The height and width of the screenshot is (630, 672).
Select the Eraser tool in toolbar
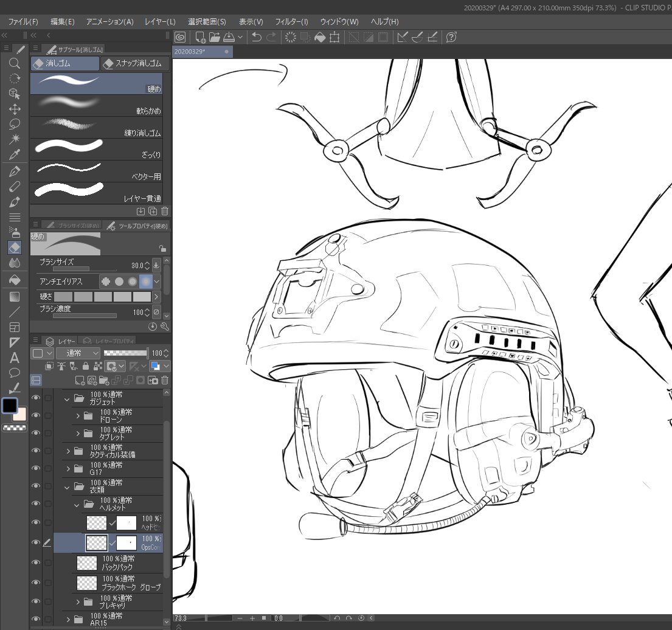(x=14, y=247)
